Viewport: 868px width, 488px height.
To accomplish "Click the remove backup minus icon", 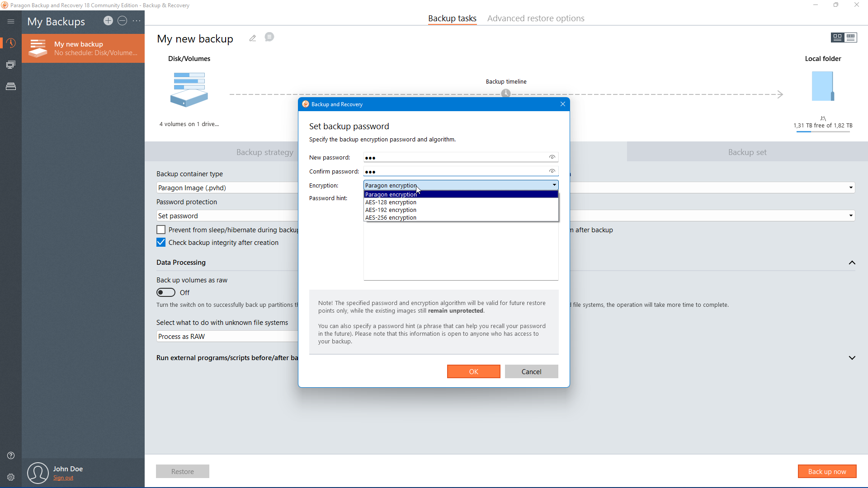I will coord(122,21).
